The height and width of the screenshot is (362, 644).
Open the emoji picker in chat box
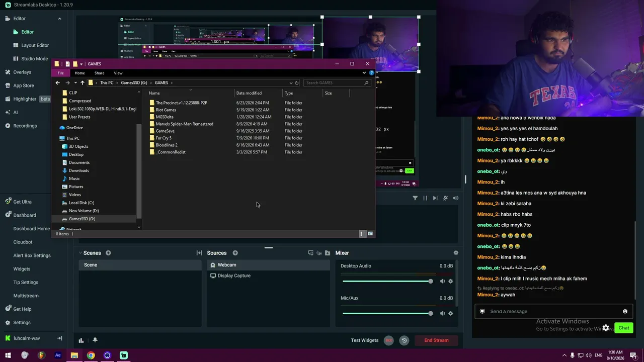[625, 311]
